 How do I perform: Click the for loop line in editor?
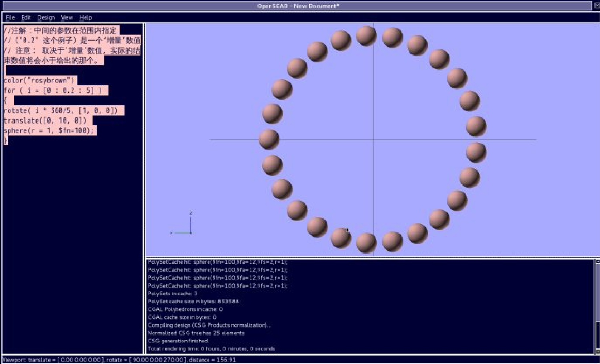(55, 90)
